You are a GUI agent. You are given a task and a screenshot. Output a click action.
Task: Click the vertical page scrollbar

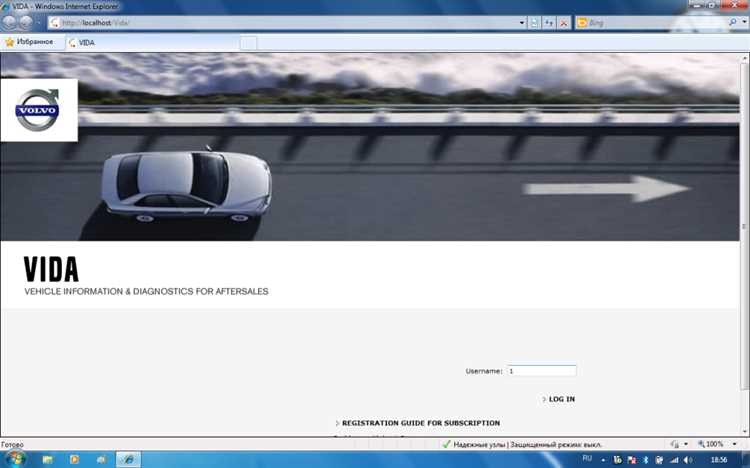pyautogui.click(x=744, y=225)
